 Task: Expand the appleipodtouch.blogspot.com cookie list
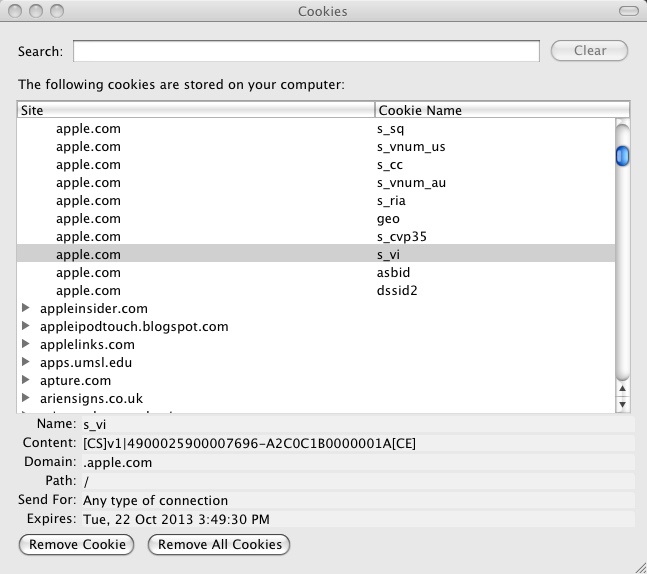tap(26, 327)
